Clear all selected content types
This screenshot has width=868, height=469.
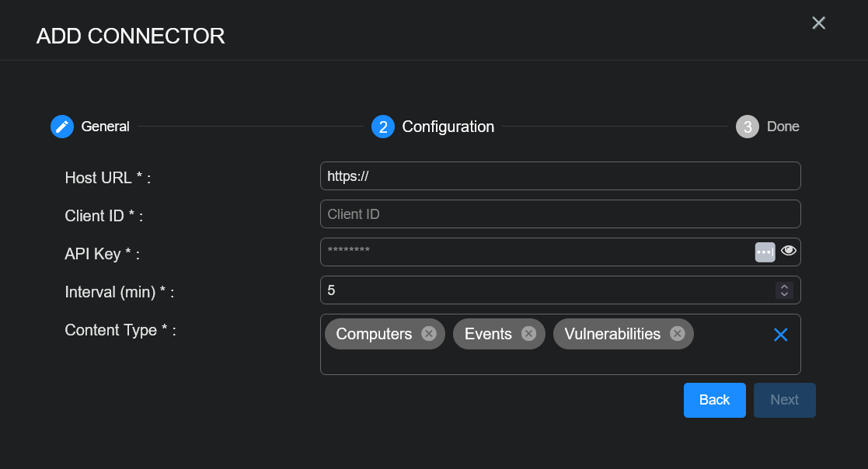point(781,335)
